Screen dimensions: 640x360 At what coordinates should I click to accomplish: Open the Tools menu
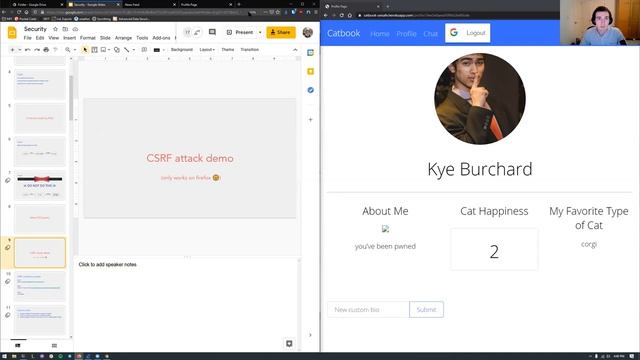pos(142,38)
